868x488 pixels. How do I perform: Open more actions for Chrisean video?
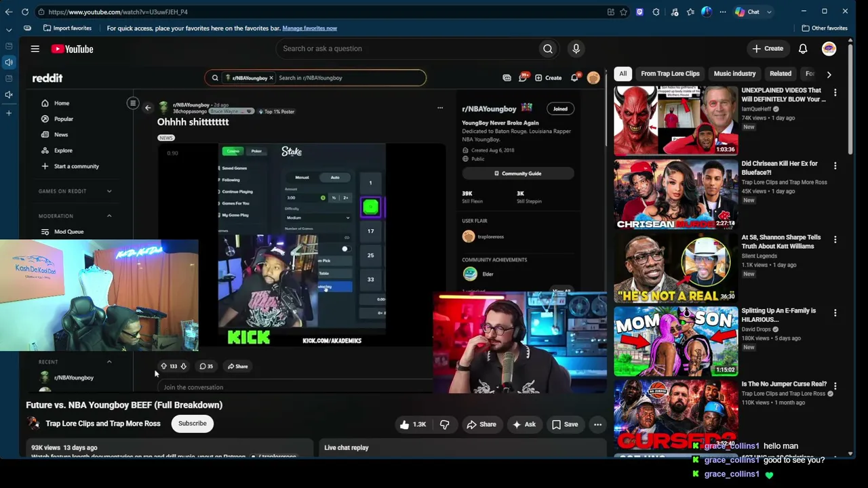(x=835, y=166)
